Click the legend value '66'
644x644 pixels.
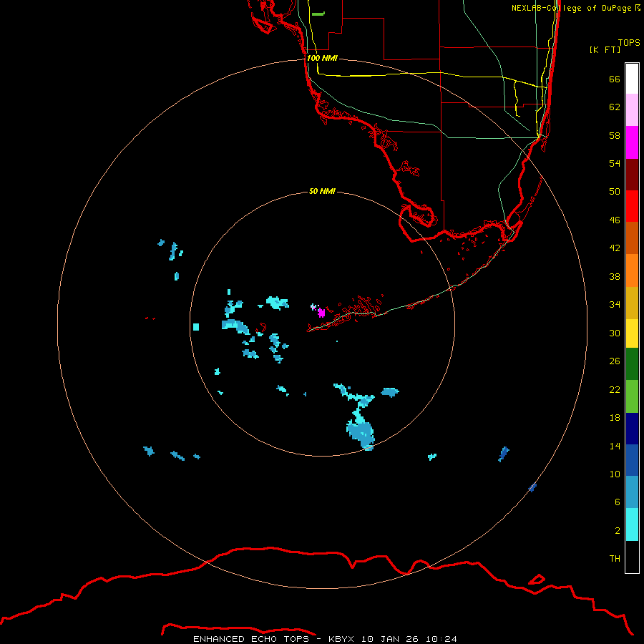coord(615,79)
